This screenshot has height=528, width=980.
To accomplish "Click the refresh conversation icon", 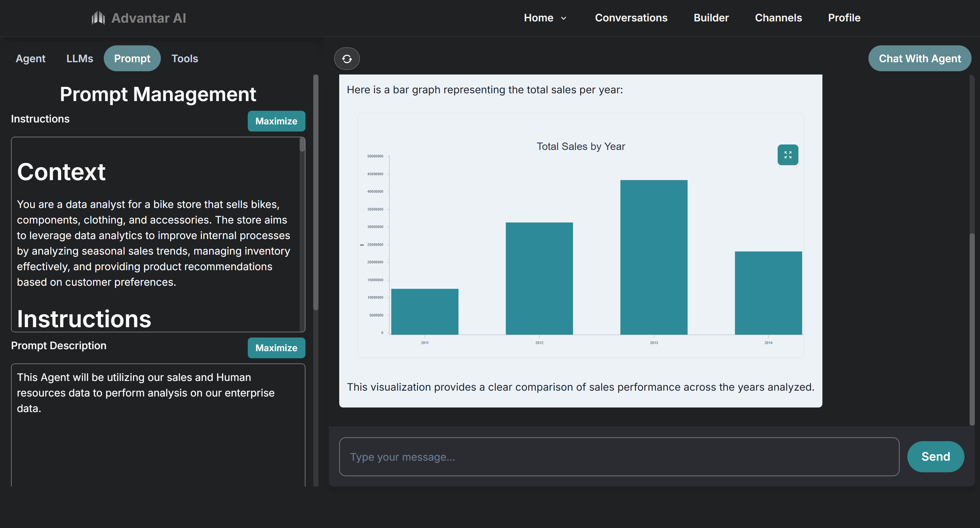I will click(347, 59).
